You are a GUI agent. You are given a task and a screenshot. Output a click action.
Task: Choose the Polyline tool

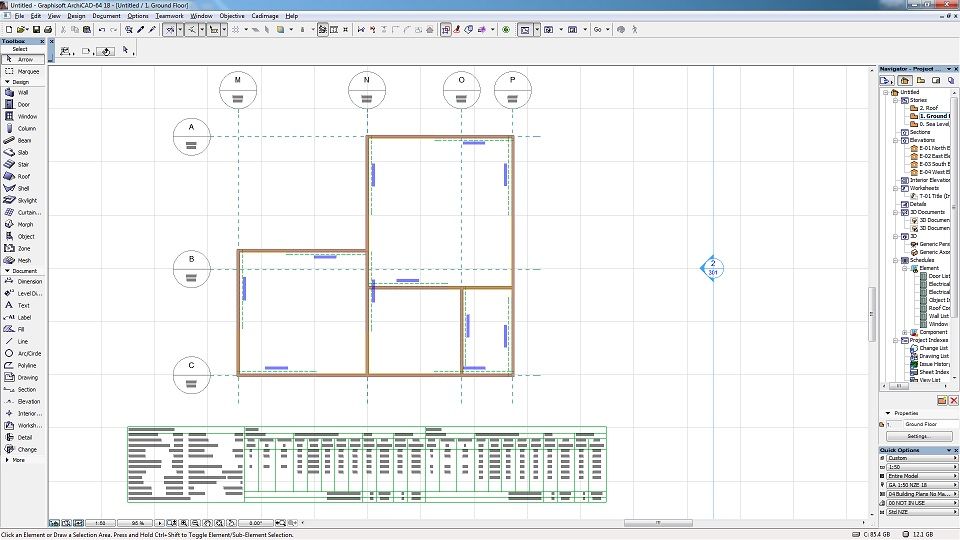tap(26, 365)
